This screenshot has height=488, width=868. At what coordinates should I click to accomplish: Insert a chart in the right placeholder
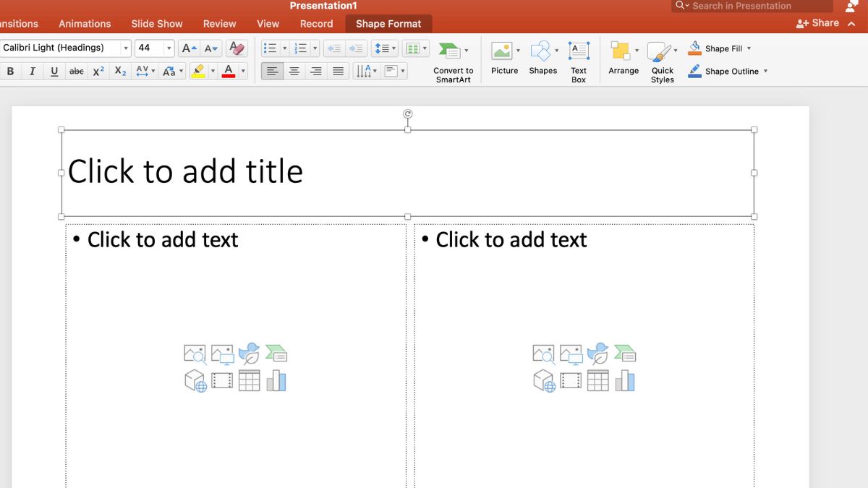point(625,380)
